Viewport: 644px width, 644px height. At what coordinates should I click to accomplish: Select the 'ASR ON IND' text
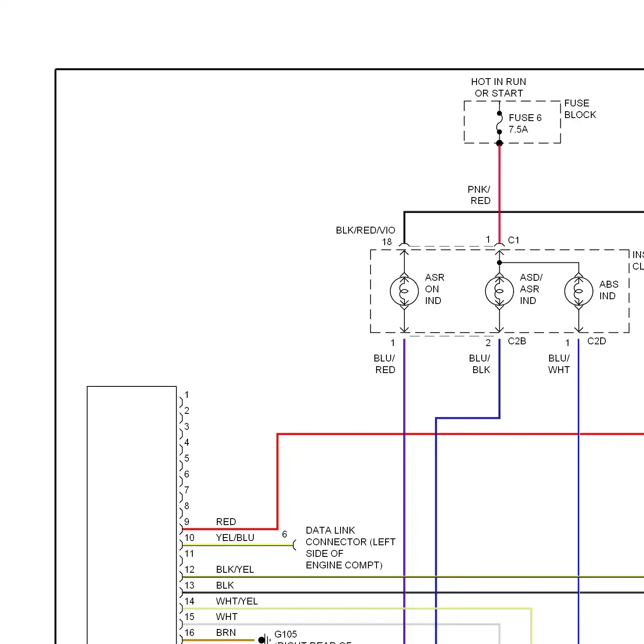pyautogui.click(x=434, y=289)
